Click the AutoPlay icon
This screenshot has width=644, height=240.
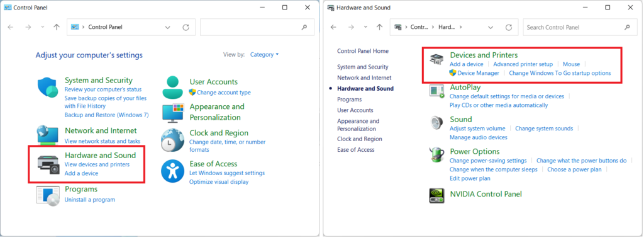[436, 91]
